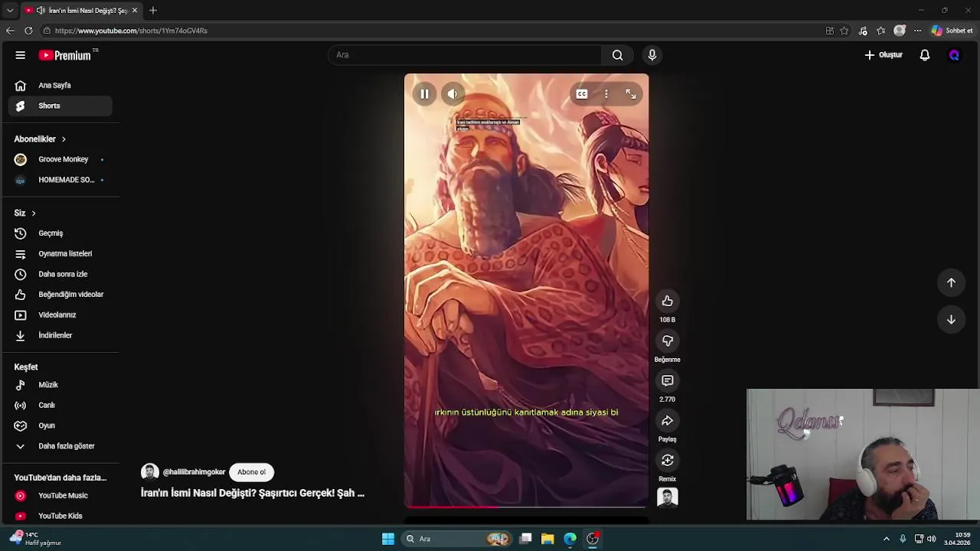
Task: Go to the previous Short
Action: (951, 282)
